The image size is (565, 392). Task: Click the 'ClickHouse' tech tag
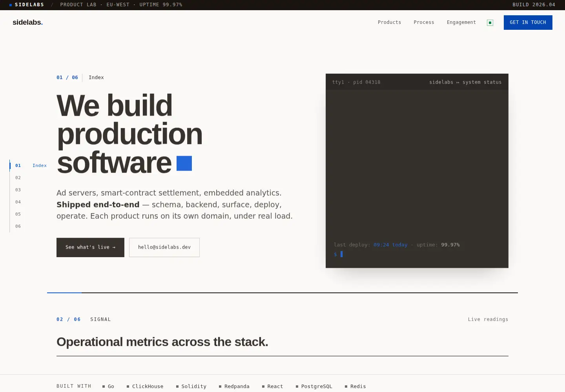coord(145,387)
